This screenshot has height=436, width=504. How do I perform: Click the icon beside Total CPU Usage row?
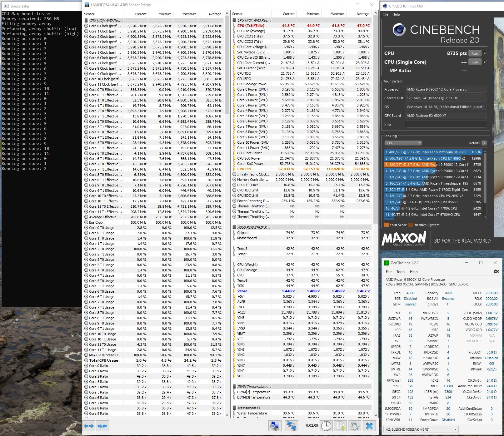tap(86, 360)
